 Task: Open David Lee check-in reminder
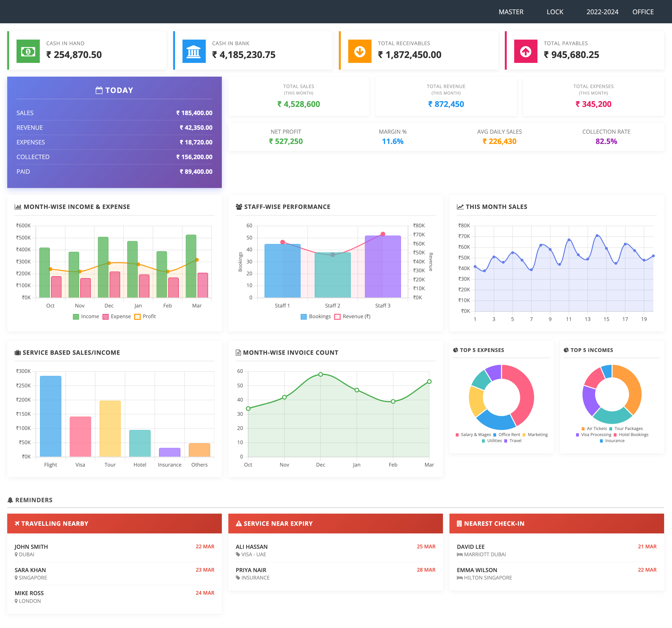(x=556, y=550)
